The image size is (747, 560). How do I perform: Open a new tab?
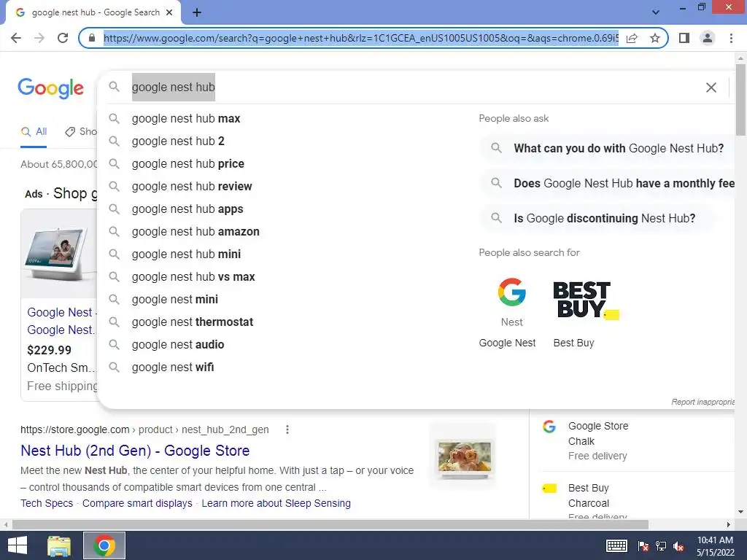pyautogui.click(x=197, y=13)
